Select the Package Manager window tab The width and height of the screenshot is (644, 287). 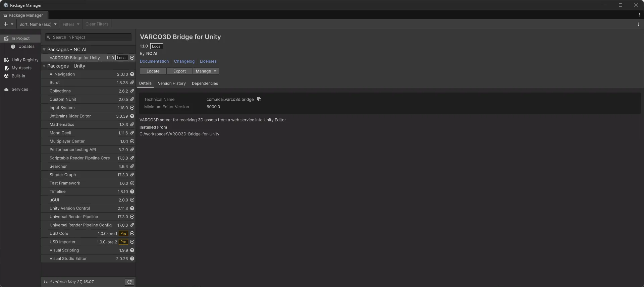pos(23,15)
